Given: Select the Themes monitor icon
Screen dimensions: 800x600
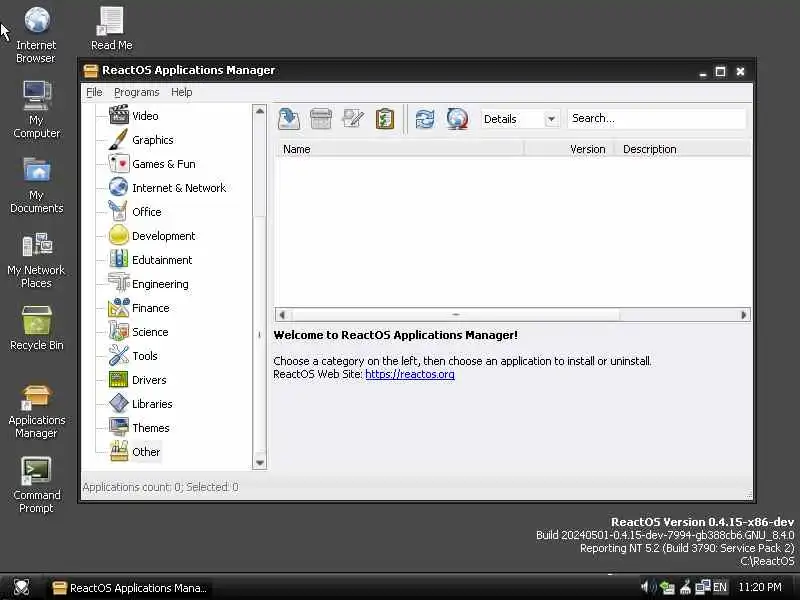Looking at the screenshot, I should [118, 427].
